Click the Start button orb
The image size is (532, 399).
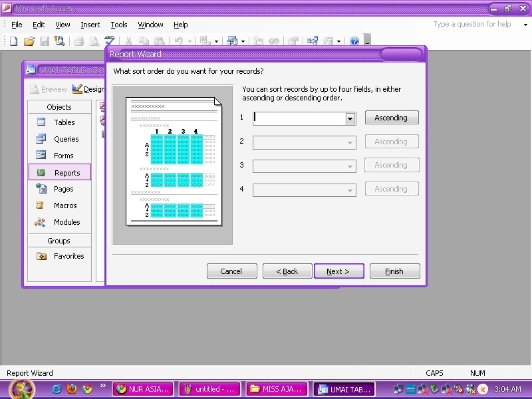coord(22,389)
